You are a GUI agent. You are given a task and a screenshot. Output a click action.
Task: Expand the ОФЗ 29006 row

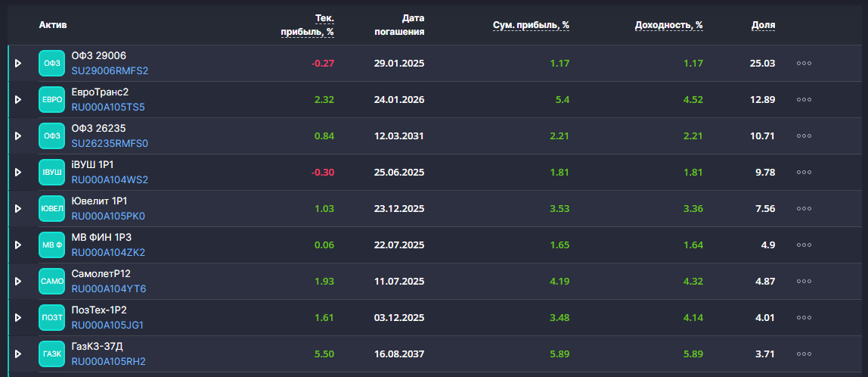17,63
